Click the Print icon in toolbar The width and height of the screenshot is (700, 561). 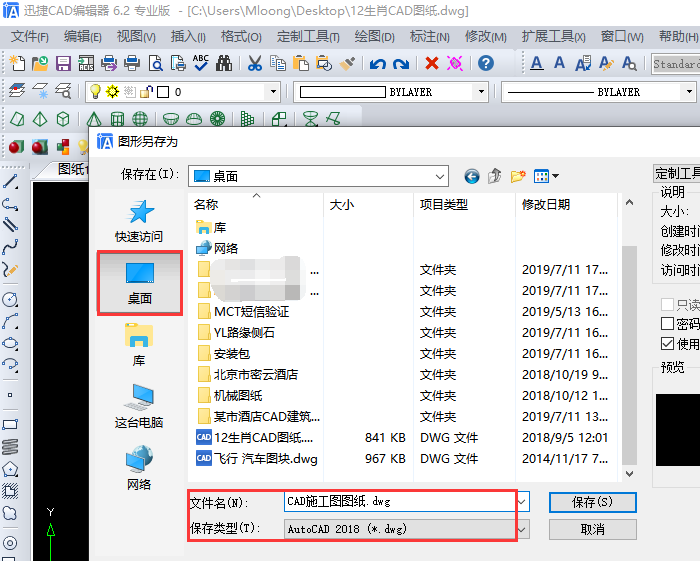click(132, 63)
